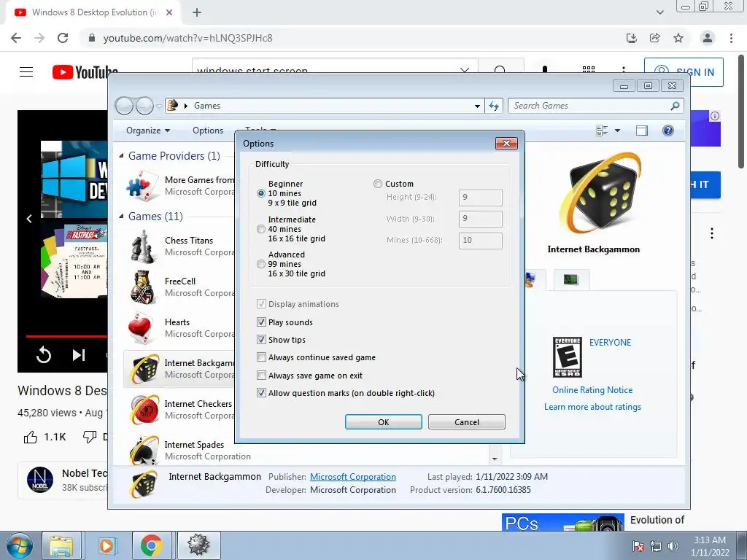The height and width of the screenshot is (560, 747).
Task: Click the Chrome address bar URL
Action: click(x=187, y=38)
